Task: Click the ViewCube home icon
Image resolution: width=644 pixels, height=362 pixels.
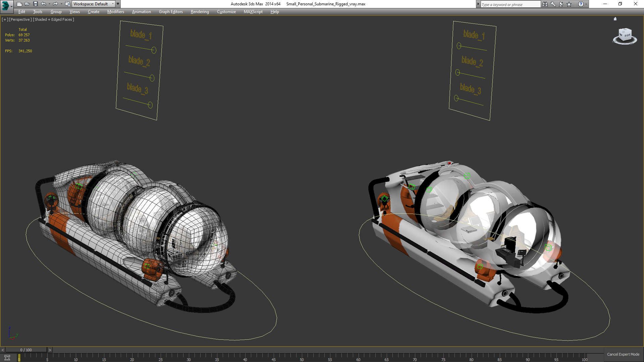Action: (615, 19)
